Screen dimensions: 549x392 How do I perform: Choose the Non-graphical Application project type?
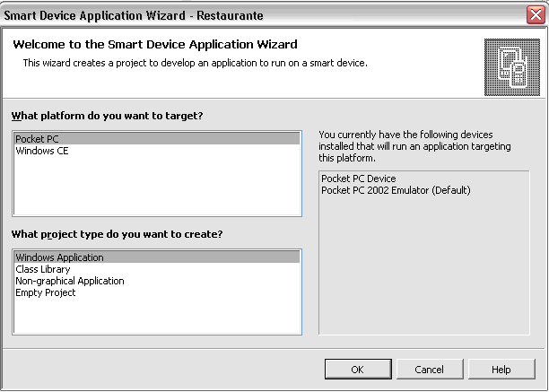pyautogui.click(x=70, y=281)
